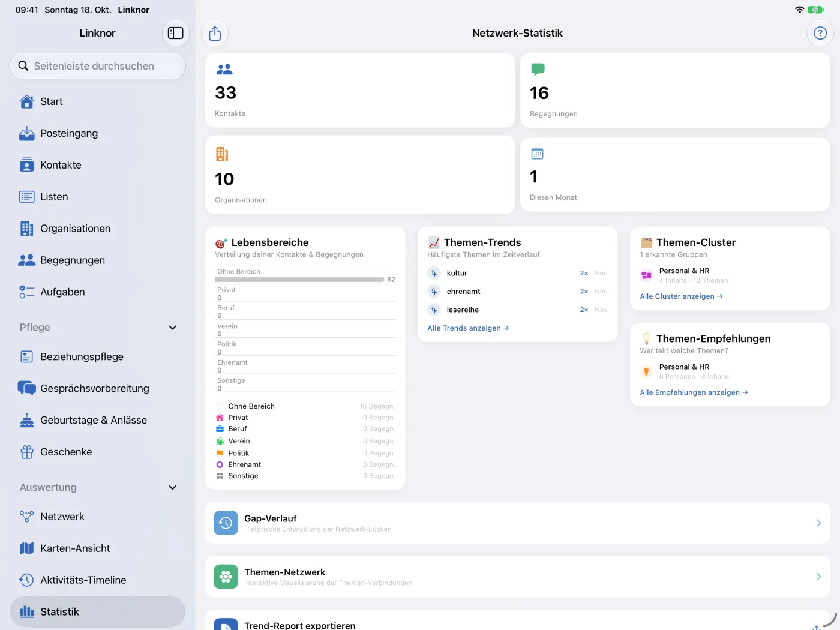The height and width of the screenshot is (630, 840).
Task: Click the calendar icon above Diesen Monat
Action: 537,154
